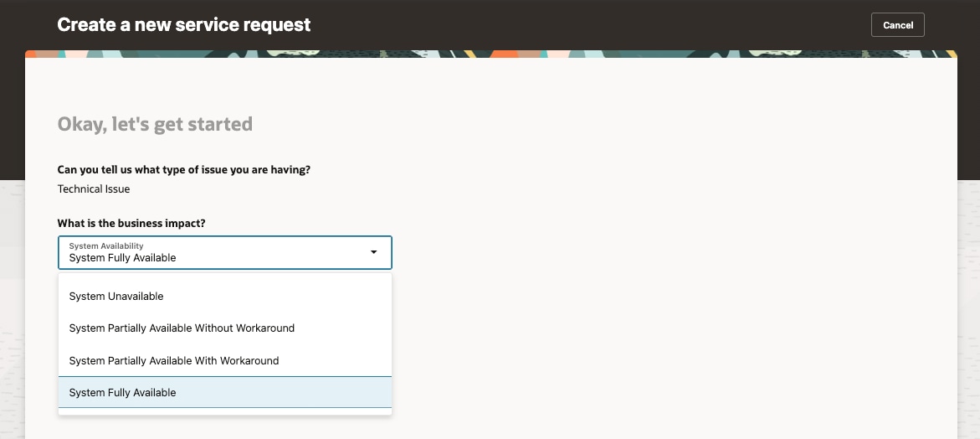Screen dimensions: 980x439
Task: Click the System Availability combo box field
Action: (213, 252)
